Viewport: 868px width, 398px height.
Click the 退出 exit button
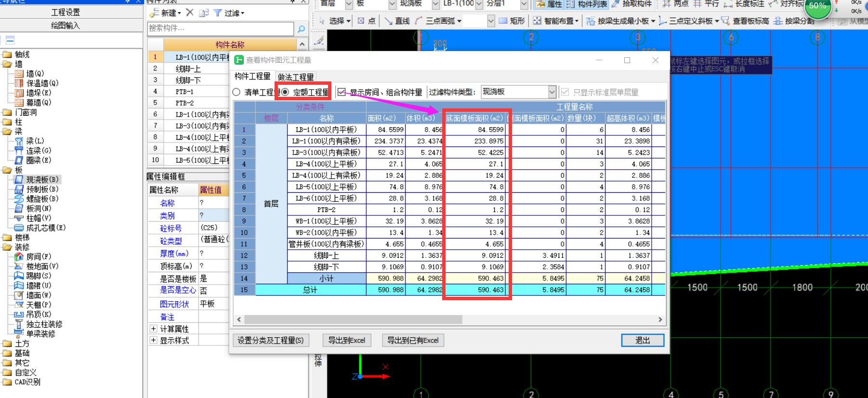[x=643, y=340]
